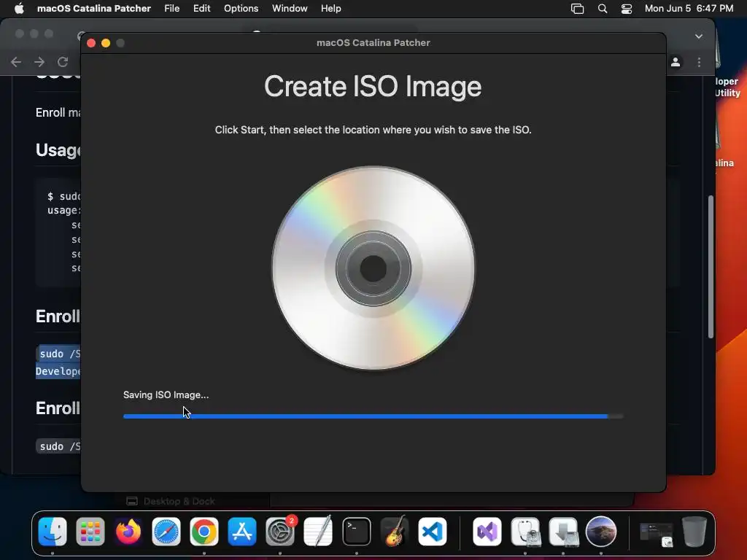Open Disk Utility in the dock

click(525, 532)
